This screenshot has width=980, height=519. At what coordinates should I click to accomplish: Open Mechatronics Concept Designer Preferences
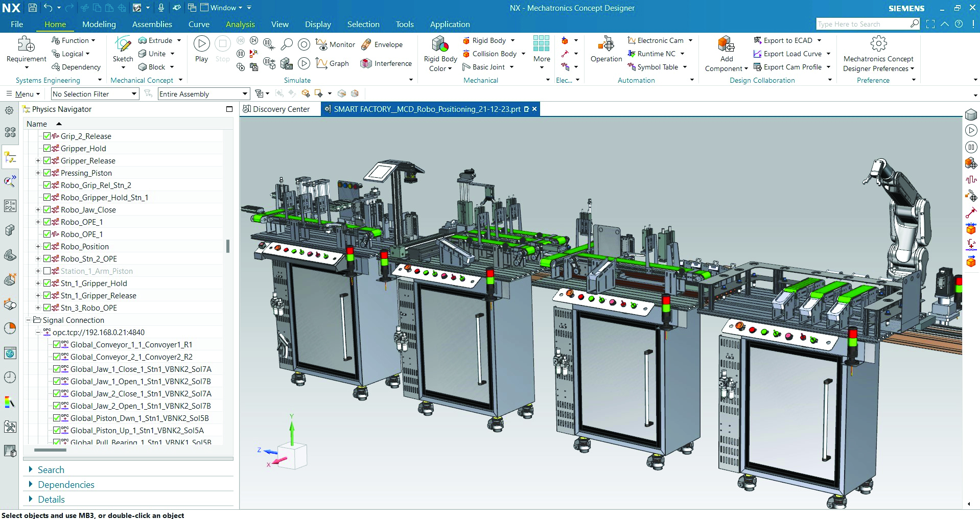pyautogui.click(x=878, y=45)
